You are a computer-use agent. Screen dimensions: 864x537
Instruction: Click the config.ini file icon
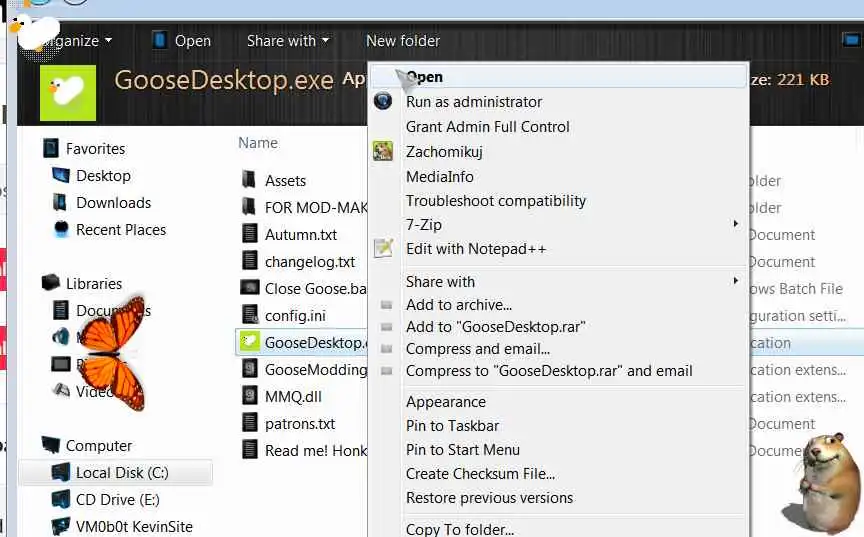(250, 314)
